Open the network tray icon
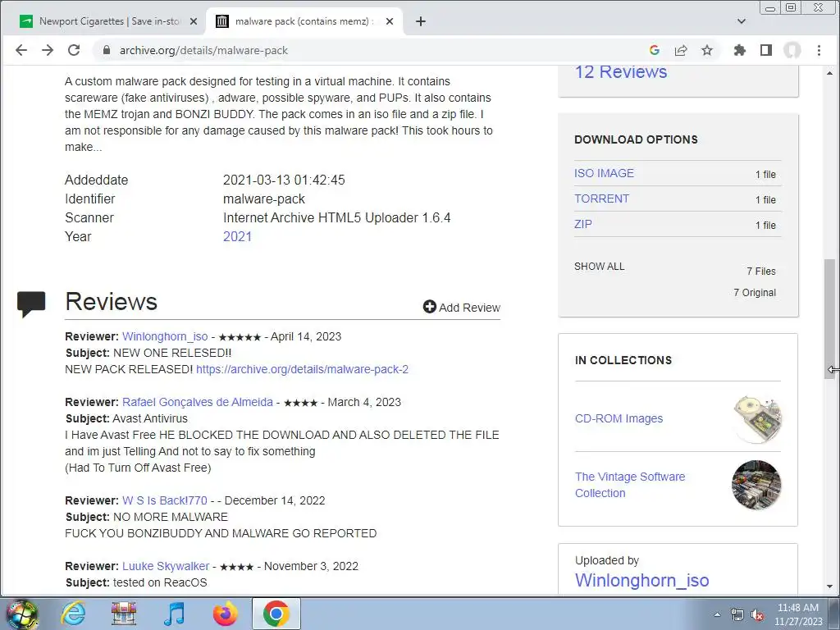The width and height of the screenshot is (840, 630). coord(737,614)
